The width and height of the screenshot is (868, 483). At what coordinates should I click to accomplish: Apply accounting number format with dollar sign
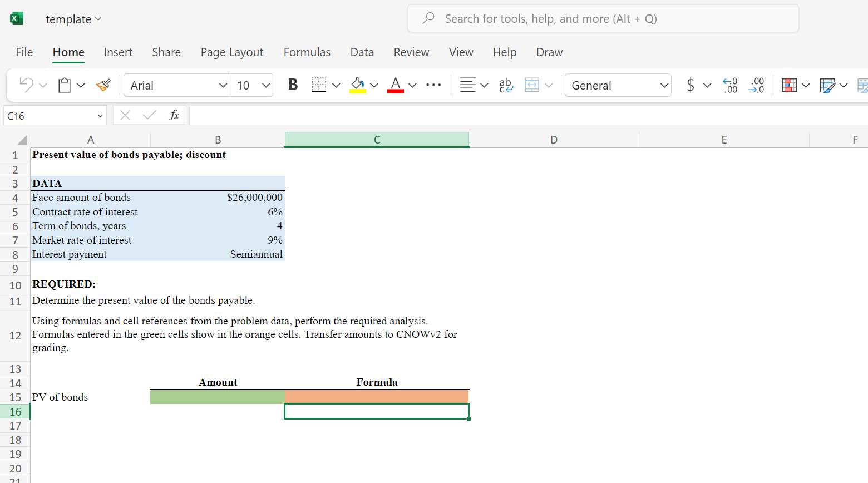tap(690, 85)
